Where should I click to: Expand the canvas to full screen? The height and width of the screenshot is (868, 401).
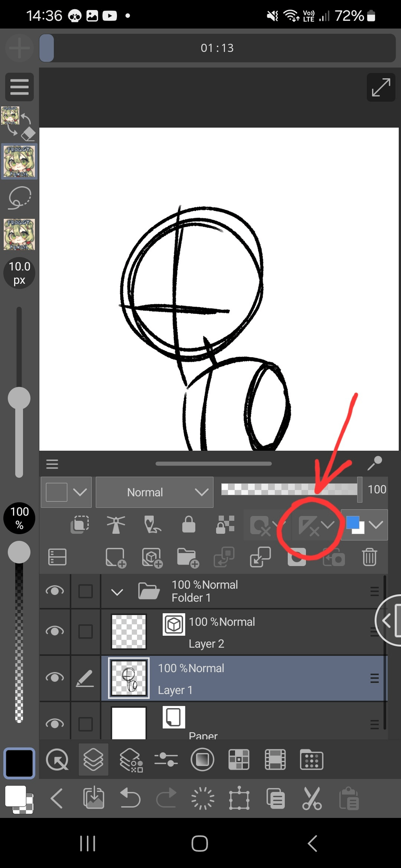[381, 87]
